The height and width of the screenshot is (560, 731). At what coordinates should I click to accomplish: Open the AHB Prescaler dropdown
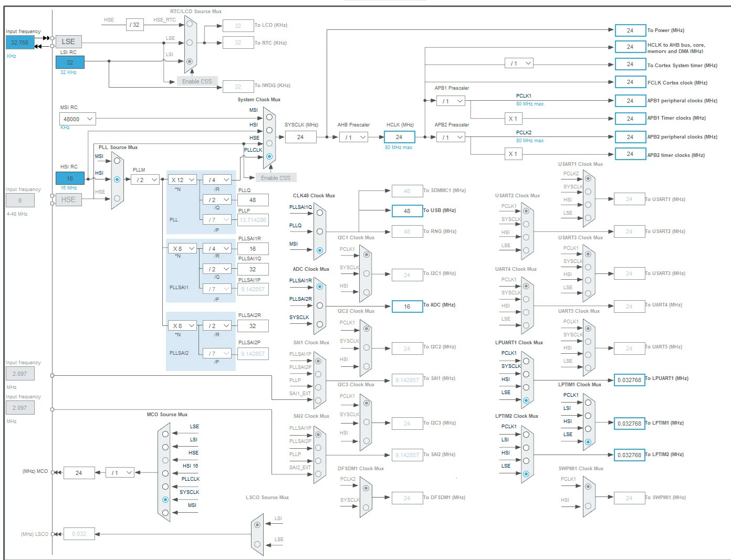click(x=354, y=137)
